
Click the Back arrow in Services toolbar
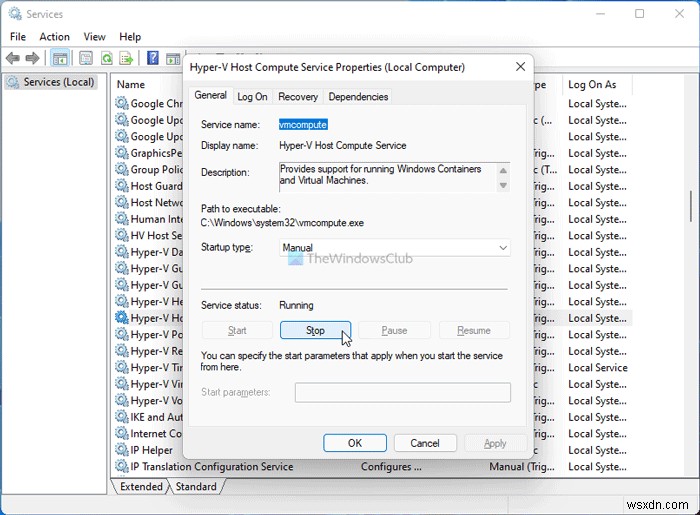click(x=12, y=58)
